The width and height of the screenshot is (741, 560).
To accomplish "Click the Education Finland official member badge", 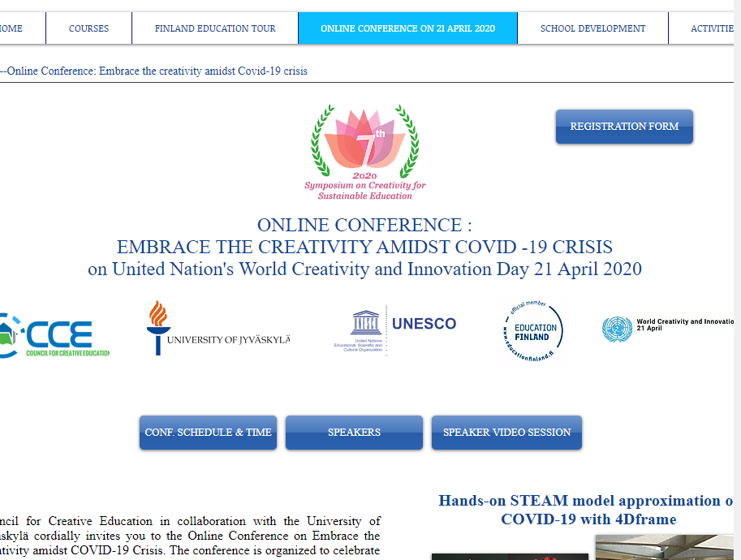I will (x=532, y=331).
